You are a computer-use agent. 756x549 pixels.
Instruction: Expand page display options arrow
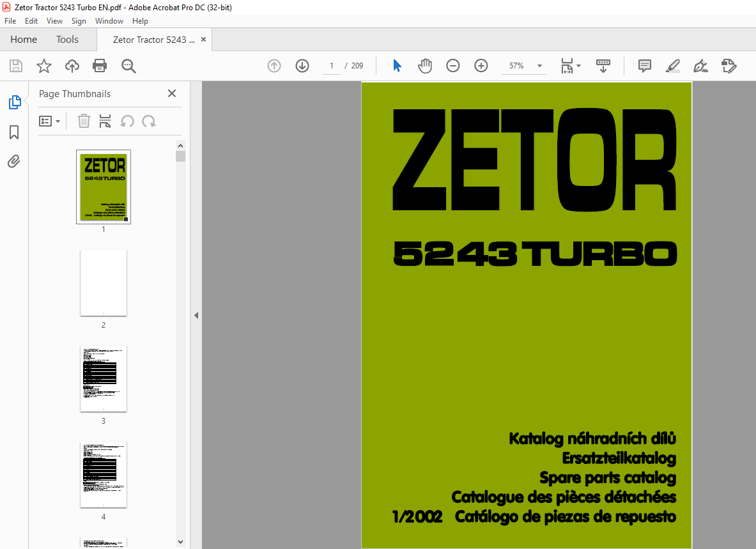point(578,66)
